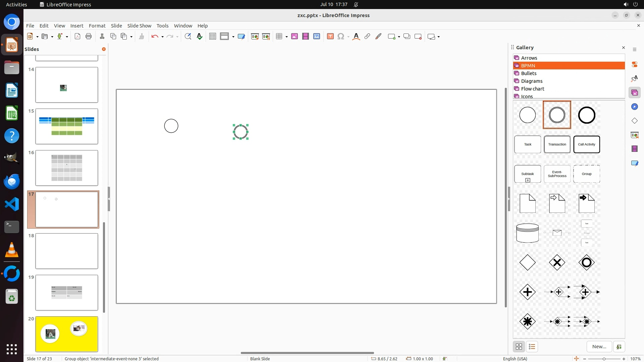Click the Insert Chart icon
Screen dimensions: 644x362
(x=317, y=37)
